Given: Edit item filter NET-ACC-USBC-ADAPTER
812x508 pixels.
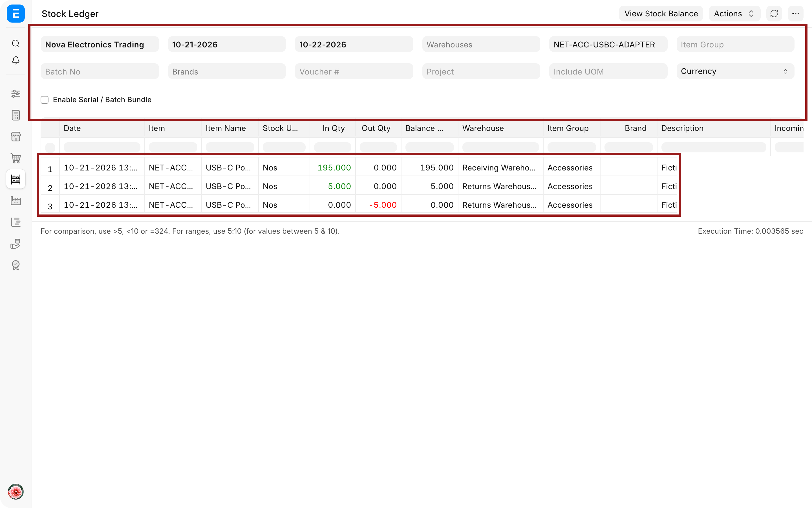Looking at the screenshot, I should 608,44.
